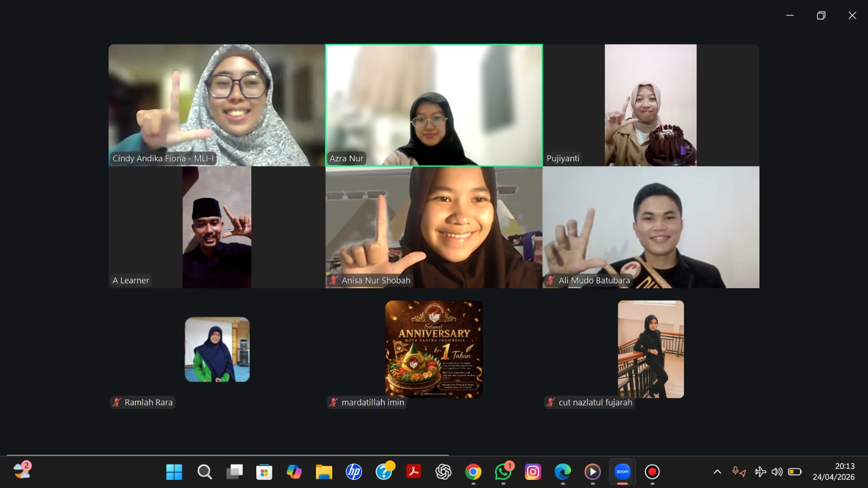Open Microsoft Edge from taskbar
Image resolution: width=868 pixels, height=488 pixels.
562,472
